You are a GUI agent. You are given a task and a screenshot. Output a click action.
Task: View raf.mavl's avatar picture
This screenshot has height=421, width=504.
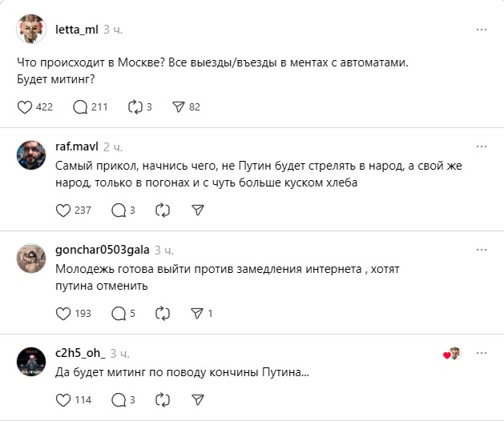[x=31, y=154]
